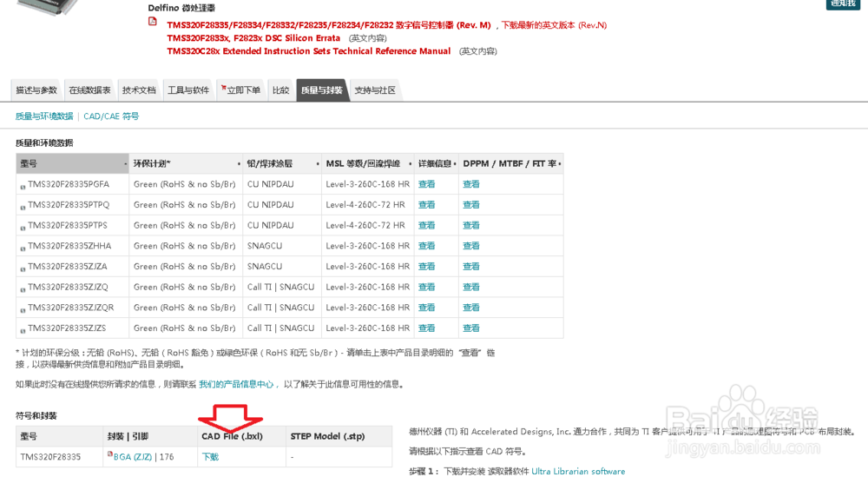Open the F2833x DSC Silicon Errata link
Screen dimensions: 868x477
253,38
